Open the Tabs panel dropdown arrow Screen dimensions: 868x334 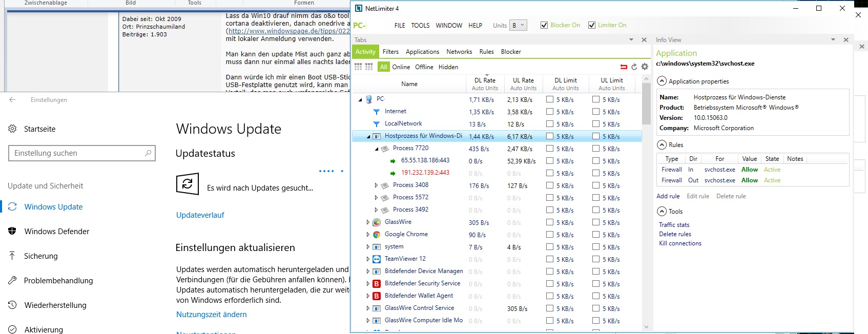click(x=631, y=40)
